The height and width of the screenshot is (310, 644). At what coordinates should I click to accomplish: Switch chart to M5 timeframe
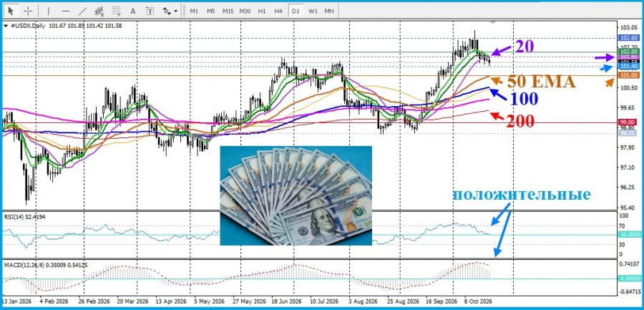click(x=210, y=11)
